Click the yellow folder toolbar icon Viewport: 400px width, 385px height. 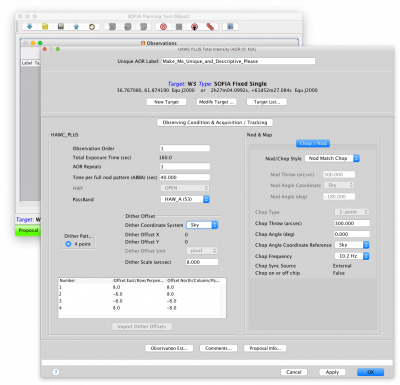tap(45, 27)
